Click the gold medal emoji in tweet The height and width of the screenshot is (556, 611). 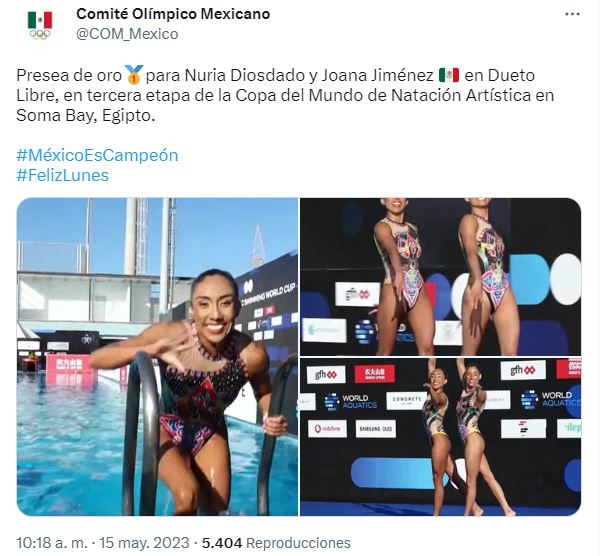click(x=134, y=75)
